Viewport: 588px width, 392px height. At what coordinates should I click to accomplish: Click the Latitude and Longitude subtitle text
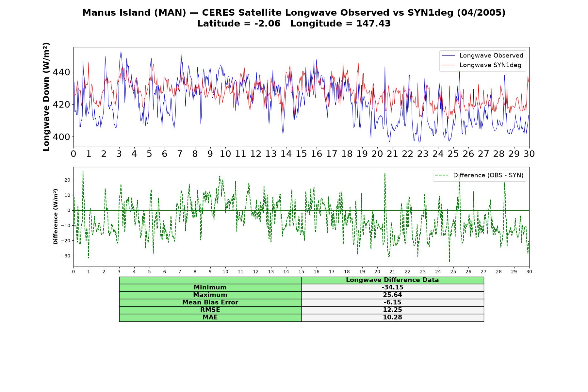click(x=294, y=24)
